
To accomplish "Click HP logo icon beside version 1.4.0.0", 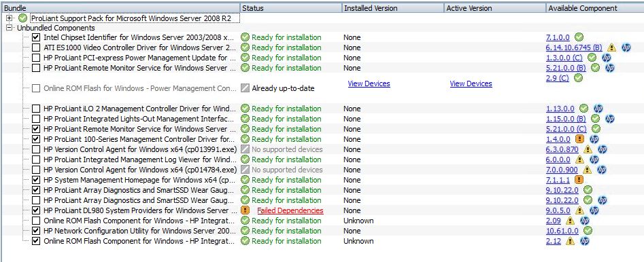I will [x=594, y=139].
